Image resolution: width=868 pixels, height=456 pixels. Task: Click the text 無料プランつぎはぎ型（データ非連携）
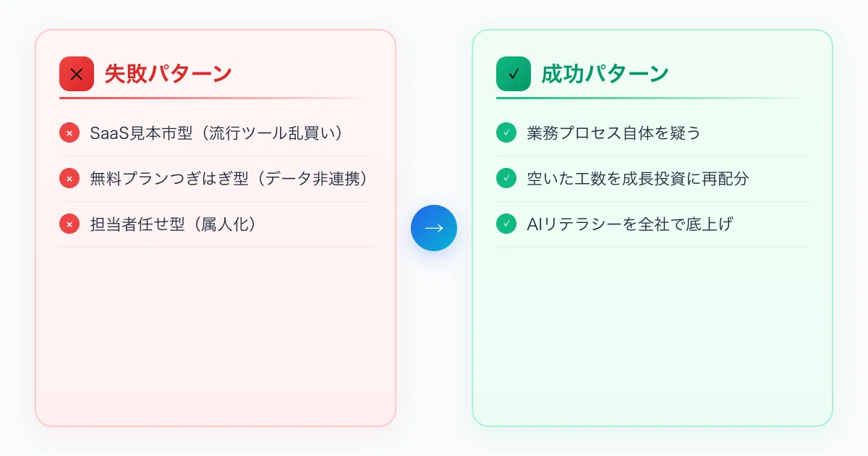229,179
